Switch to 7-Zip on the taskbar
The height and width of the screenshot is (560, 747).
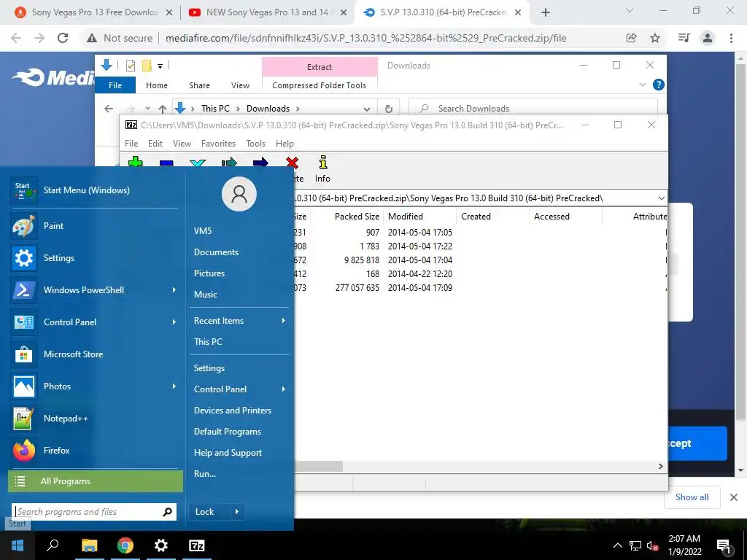197,545
